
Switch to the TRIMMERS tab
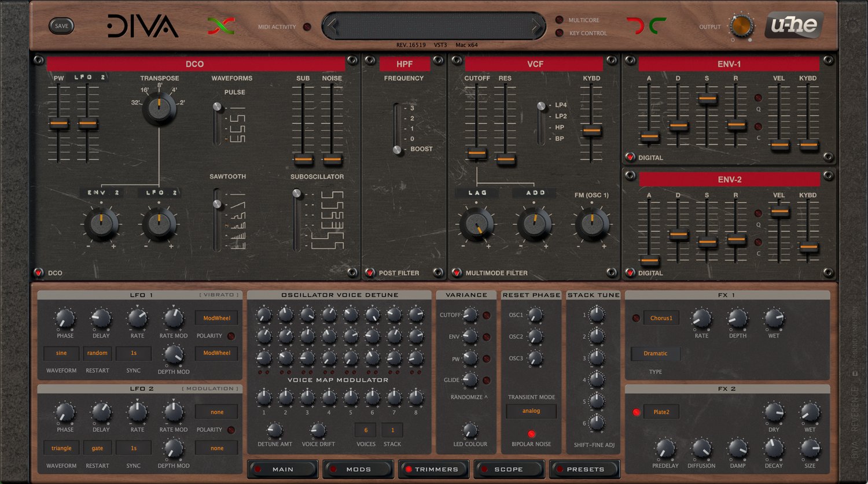[x=434, y=469]
